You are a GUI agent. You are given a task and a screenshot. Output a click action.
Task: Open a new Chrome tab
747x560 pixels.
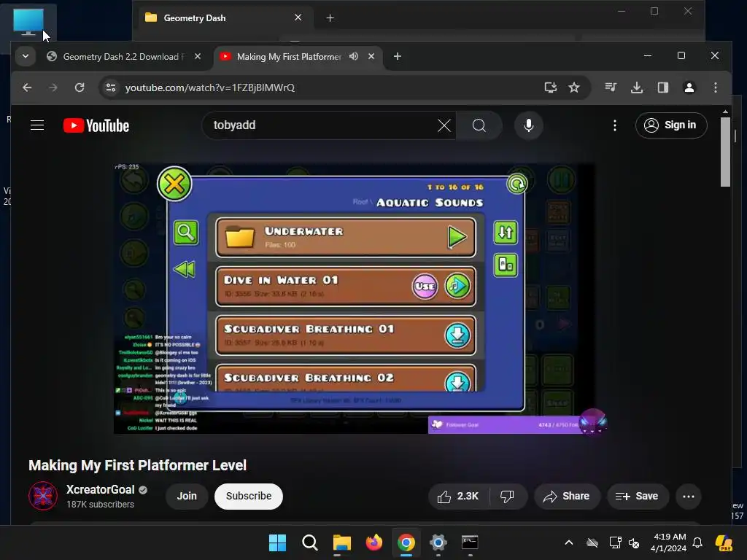coord(398,56)
